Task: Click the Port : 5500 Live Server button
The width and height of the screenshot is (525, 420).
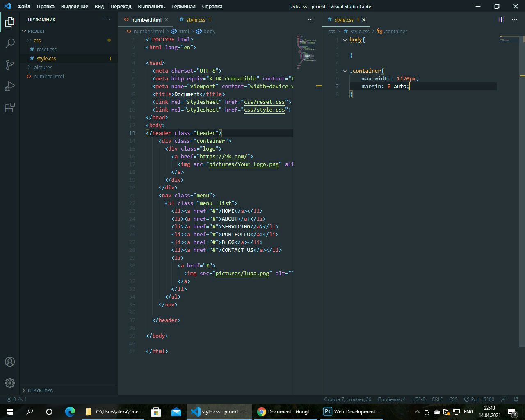Action: [479, 399]
